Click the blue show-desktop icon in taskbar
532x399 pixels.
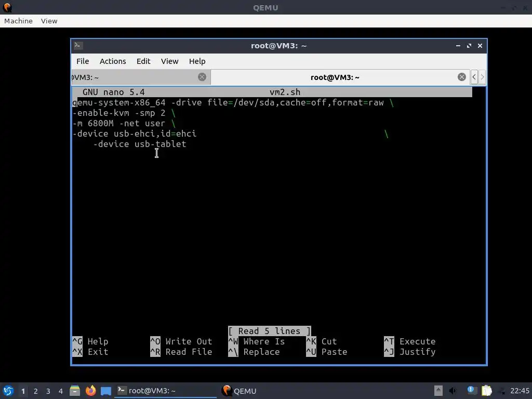(106, 391)
